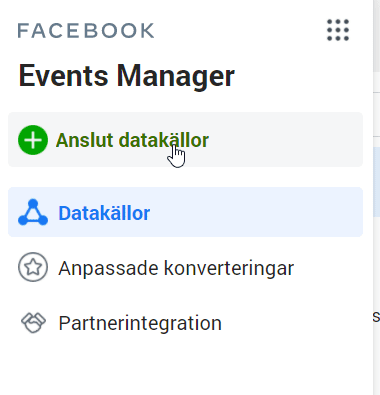Select the highlighted Datakällor row background
The height and width of the screenshot is (395, 380).
257,212
